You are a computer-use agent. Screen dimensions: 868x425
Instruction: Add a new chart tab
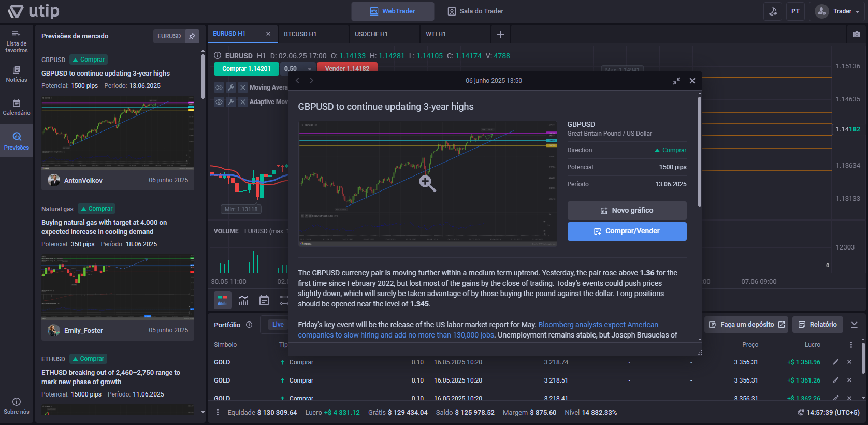[501, 34]
